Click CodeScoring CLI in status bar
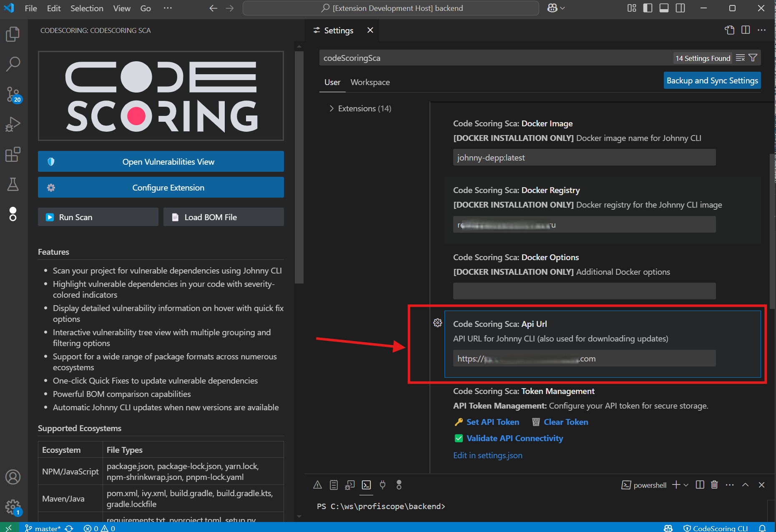 click(x=716, y=528)
